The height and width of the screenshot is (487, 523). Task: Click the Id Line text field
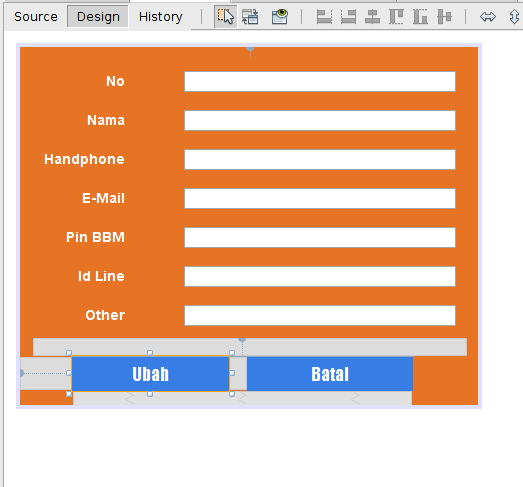(320, 277)
